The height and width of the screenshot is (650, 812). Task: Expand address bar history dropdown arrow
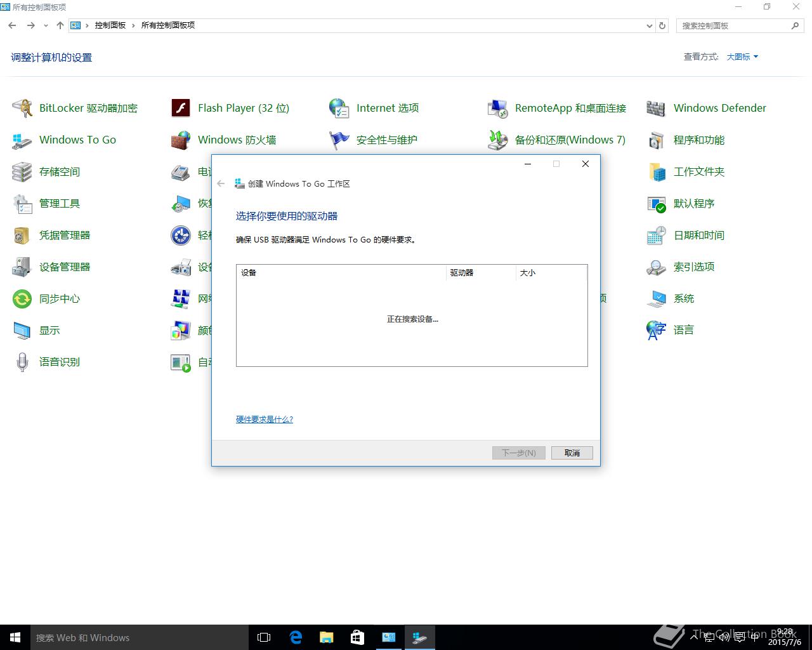coord(649,25)
